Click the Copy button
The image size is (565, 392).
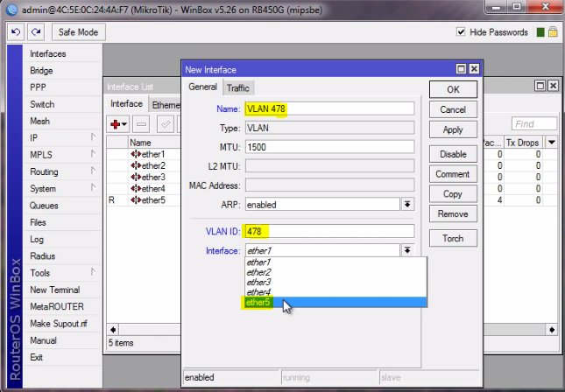click(453, 194)
